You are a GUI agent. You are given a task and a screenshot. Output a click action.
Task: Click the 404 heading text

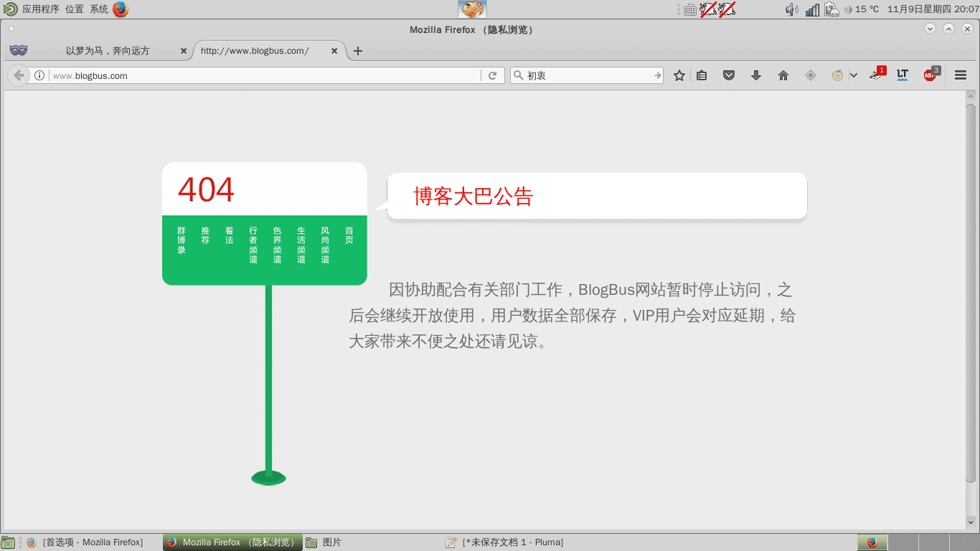207,190
